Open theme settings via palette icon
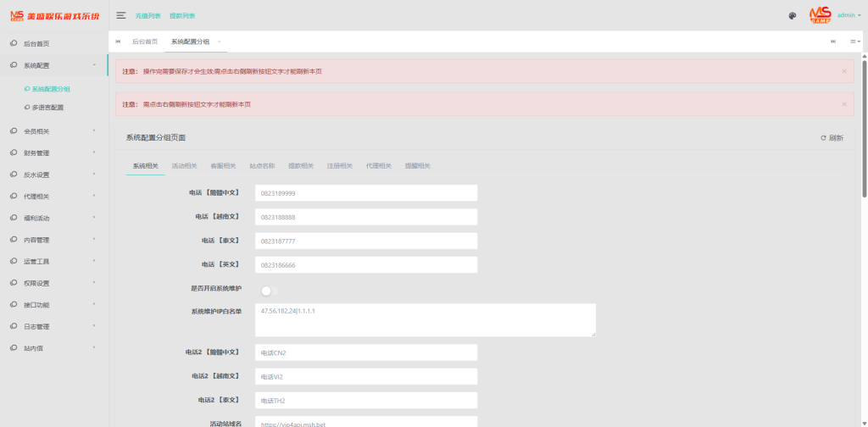This screenshot has width=868, height=427. pos(792,15)
